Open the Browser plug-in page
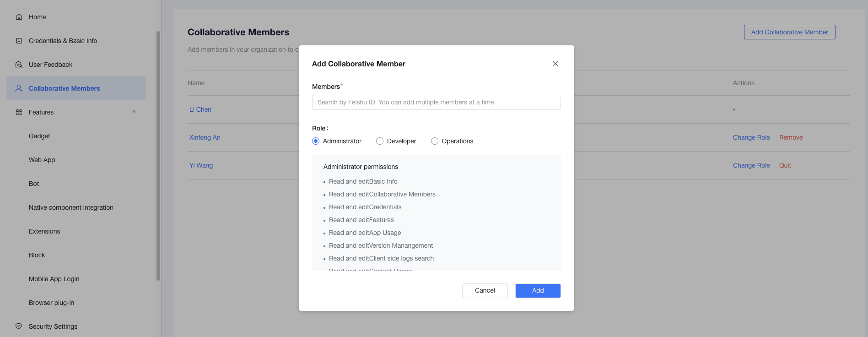 pos(51,303)
